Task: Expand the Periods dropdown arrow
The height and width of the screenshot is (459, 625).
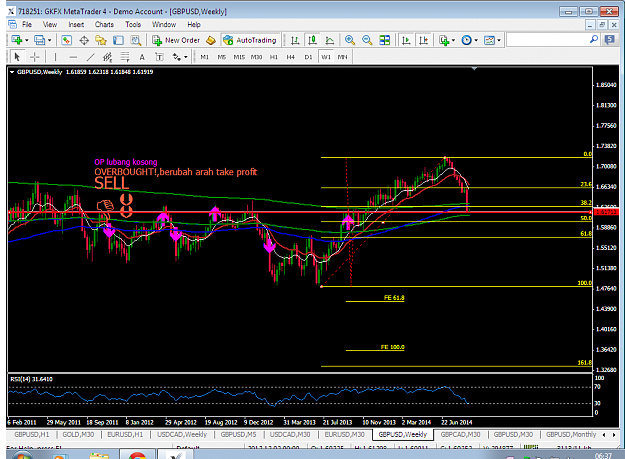Action: point(476,40)
